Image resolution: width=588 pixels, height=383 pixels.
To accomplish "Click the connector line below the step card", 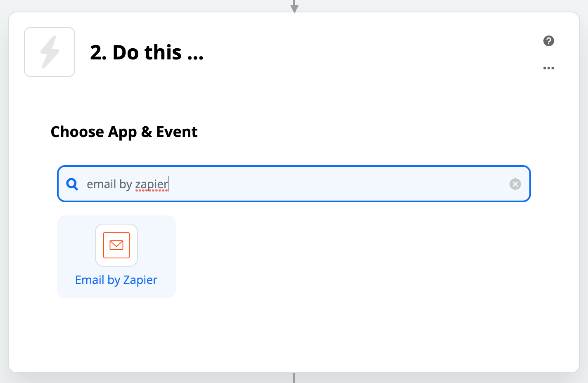I will 294,378.
